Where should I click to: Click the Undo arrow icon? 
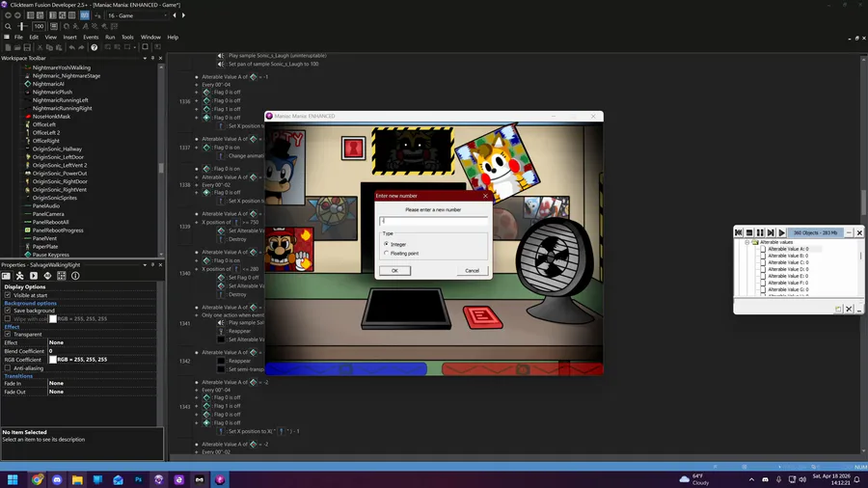click(72, 47)
